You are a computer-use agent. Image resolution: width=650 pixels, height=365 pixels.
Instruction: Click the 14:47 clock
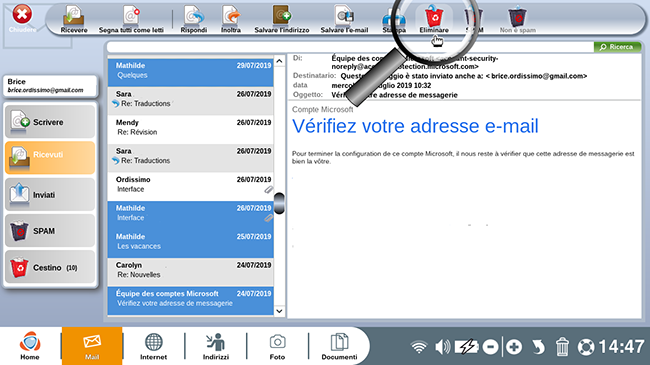click(621, 347)
